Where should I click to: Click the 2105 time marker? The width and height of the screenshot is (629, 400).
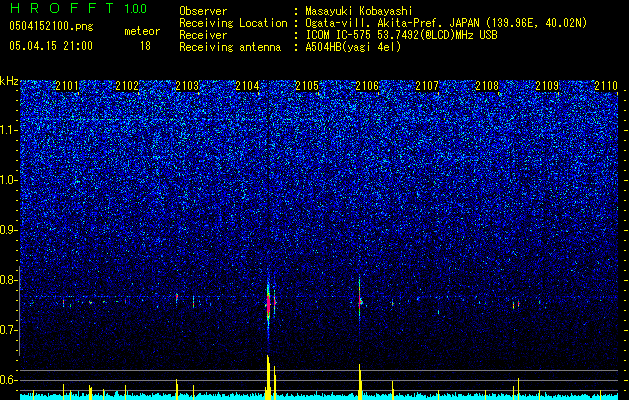pos(307,86)
